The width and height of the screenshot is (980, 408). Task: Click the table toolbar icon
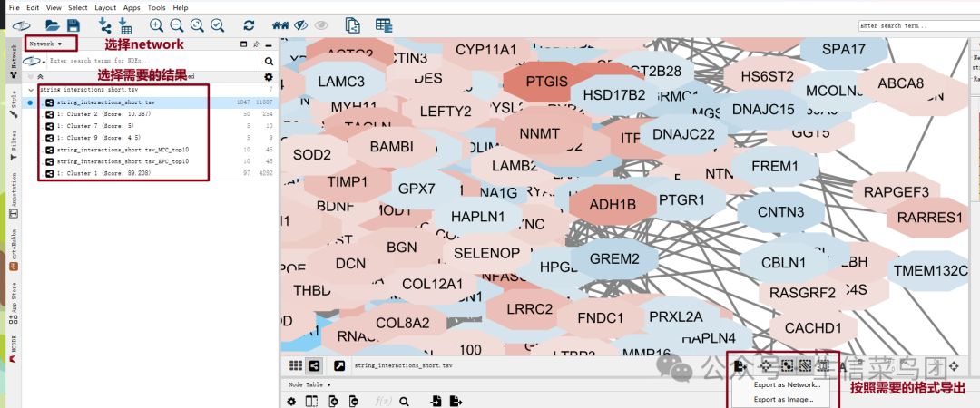(384, 25)
